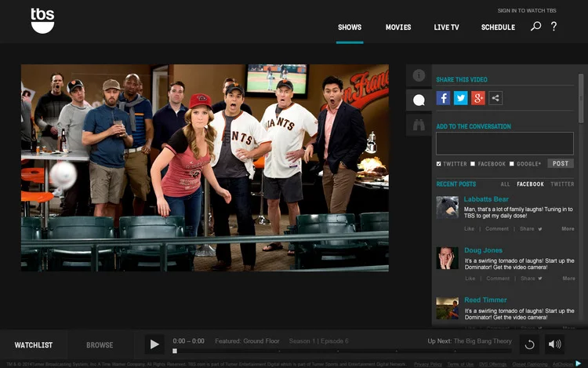Screen dimensions: 588x368
Task: Mute audio with speaker icon
Action: point(554,344)
